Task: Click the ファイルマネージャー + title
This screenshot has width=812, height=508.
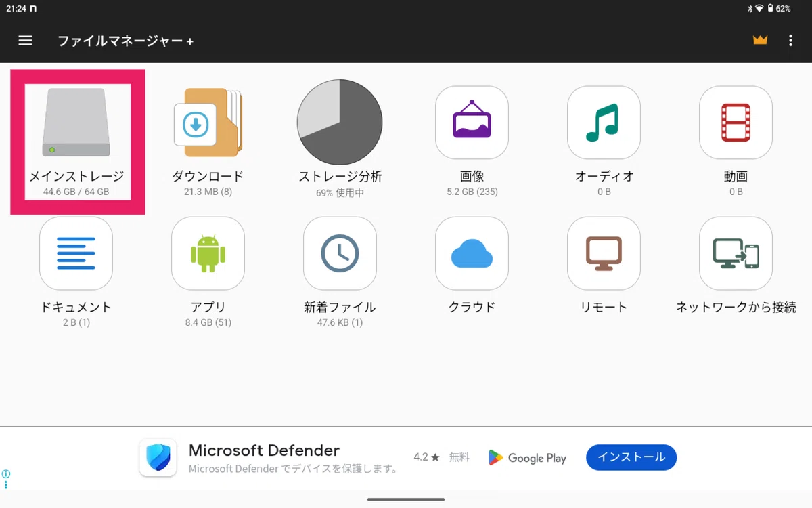Action: 126,41
